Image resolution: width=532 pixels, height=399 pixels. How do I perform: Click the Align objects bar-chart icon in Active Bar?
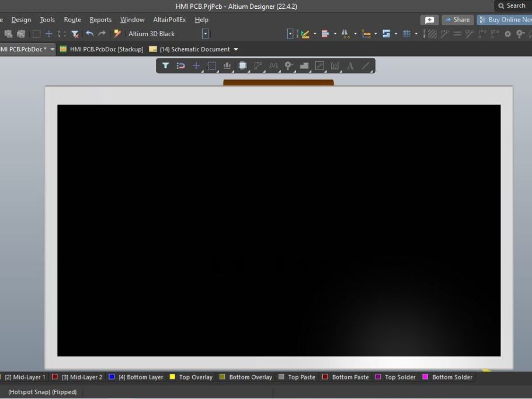227,65
